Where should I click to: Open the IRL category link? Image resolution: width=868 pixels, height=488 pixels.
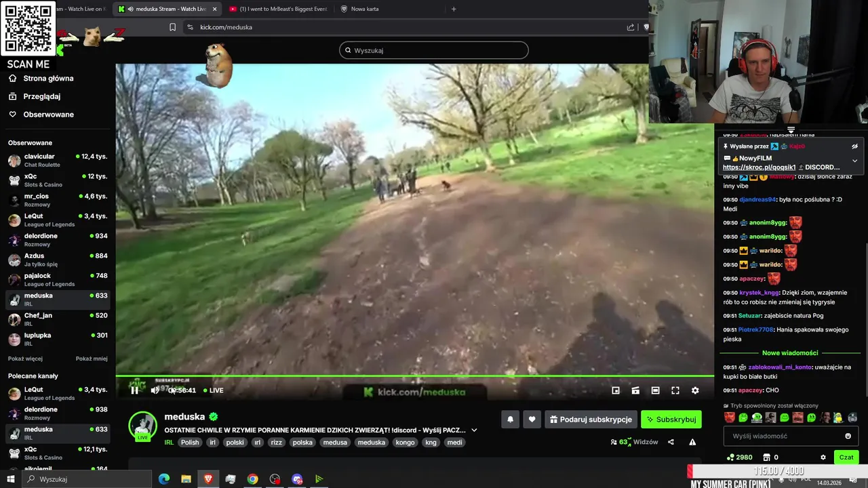coord(169,443)
